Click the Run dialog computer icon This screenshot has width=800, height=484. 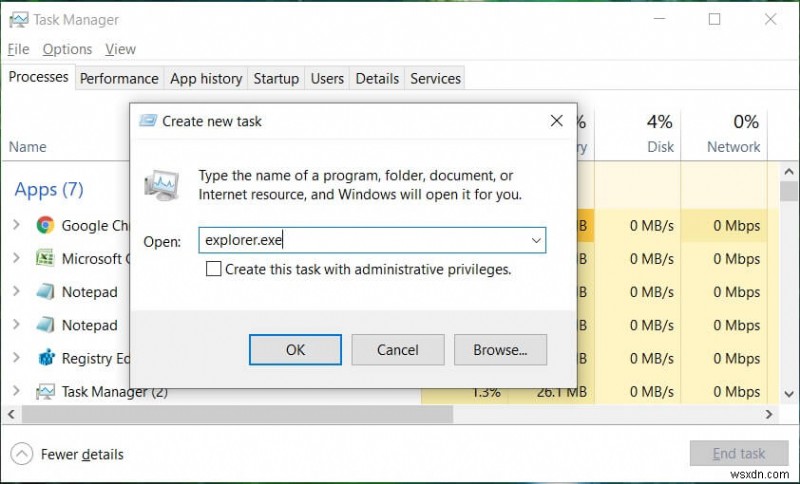click(162, 184)
